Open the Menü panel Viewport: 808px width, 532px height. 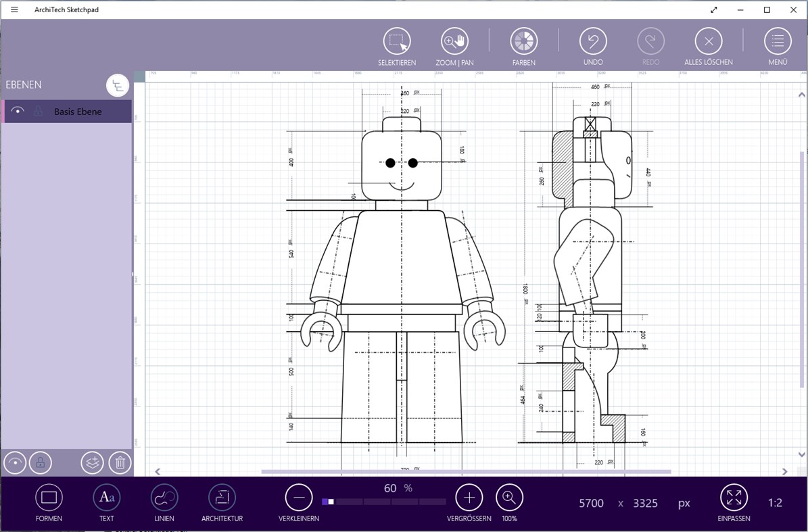(777, 41)
